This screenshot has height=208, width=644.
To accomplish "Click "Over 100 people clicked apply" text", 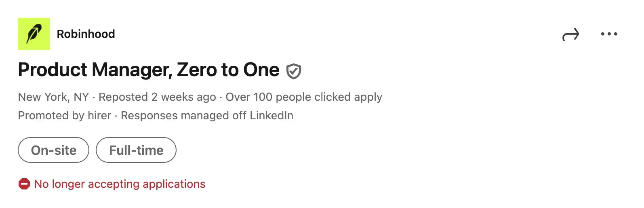I will 304,97.
